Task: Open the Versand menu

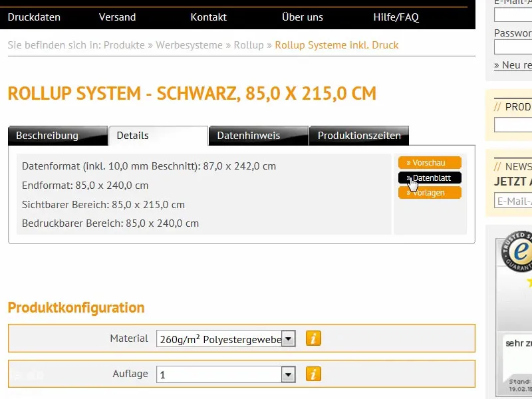Action: [118, 17]
